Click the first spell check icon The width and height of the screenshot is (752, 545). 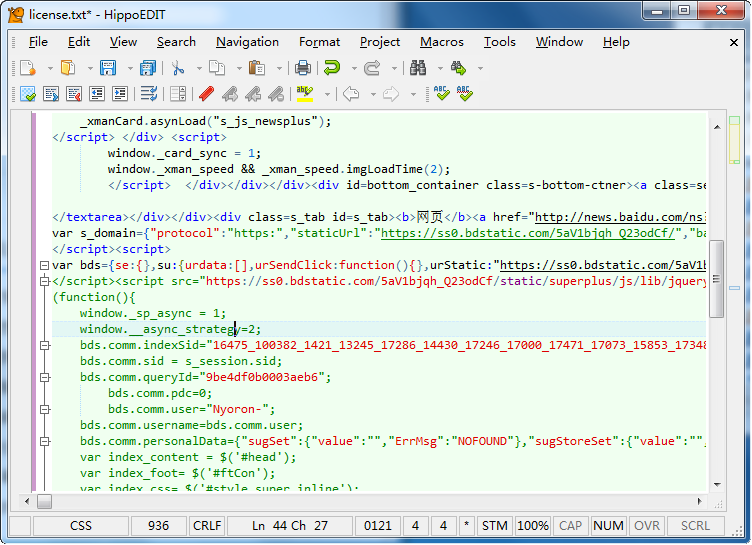(x=441, y=94)
